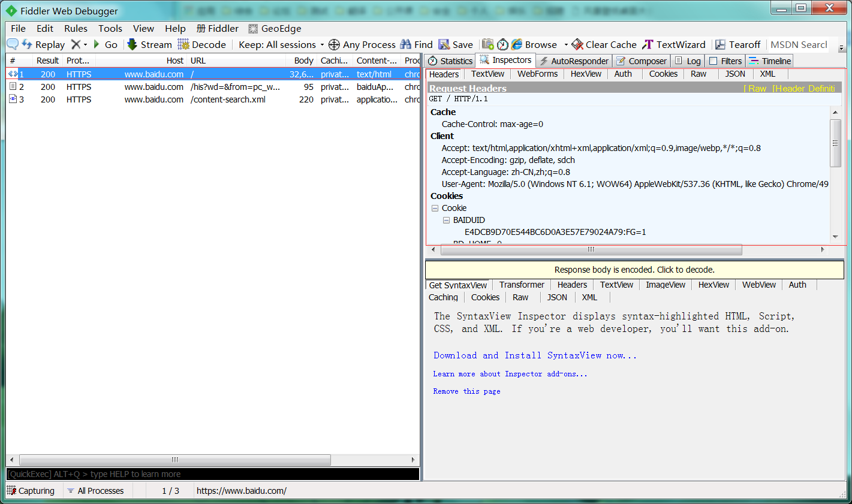Screen dimensions: 852x504
Task: Toggle the Capturing status bar indicator
Action: coord(31,491)
